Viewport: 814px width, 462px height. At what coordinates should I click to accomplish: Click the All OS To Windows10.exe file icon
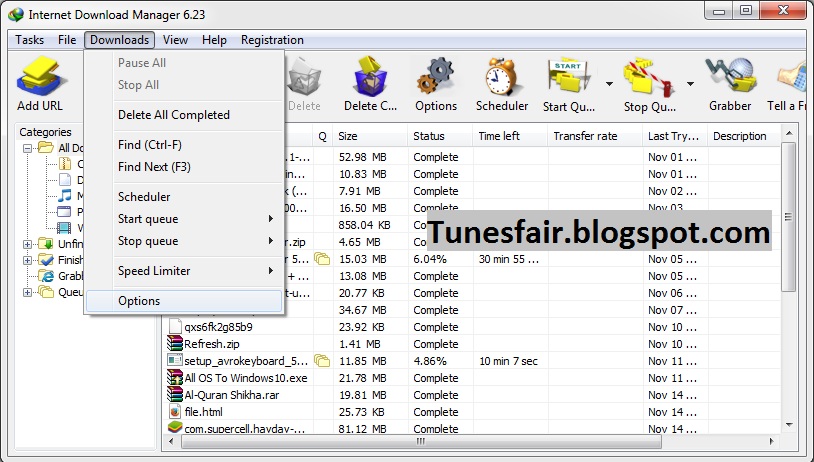pyautogui.click(x=175, y=377)
